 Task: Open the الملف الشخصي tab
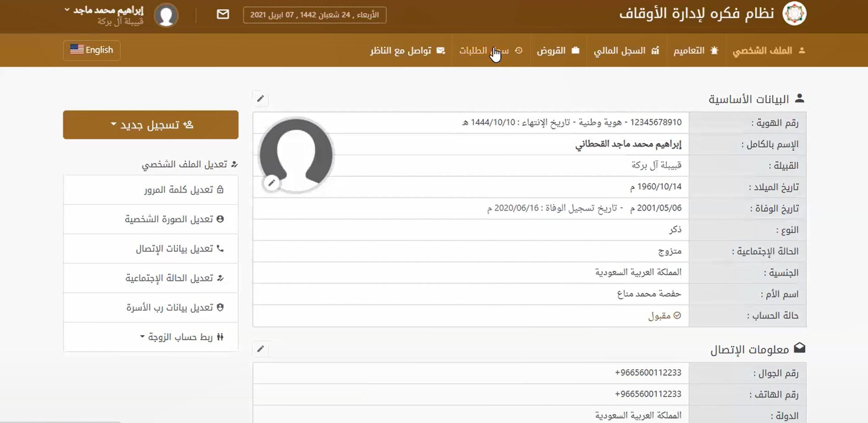pos(768,50)
